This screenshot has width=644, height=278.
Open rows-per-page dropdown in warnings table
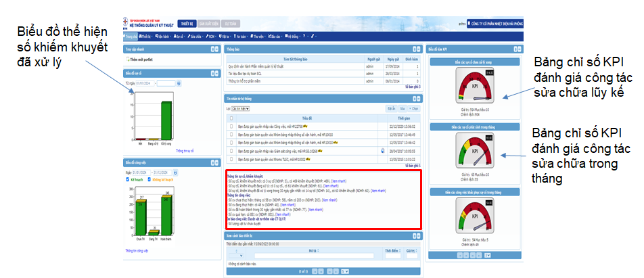coord(345,271)
